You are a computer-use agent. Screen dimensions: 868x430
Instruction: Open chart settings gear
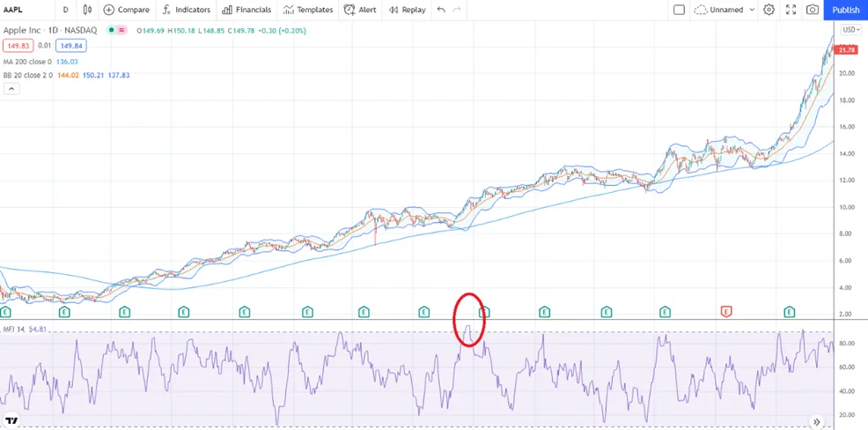click(x=769, y=10)
